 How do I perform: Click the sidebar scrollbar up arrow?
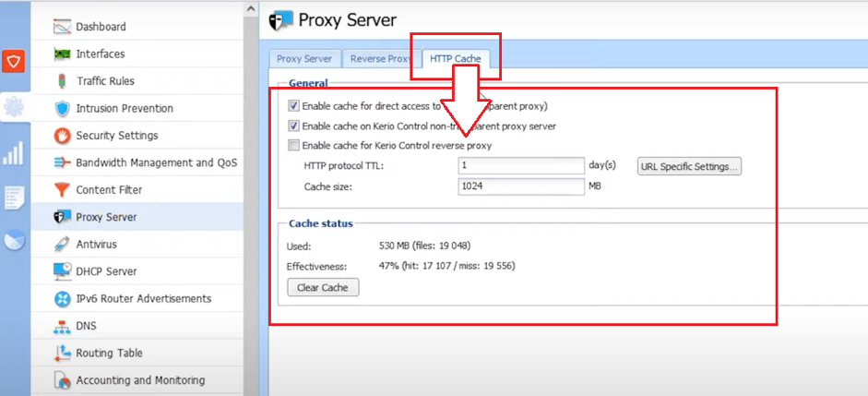251,7
